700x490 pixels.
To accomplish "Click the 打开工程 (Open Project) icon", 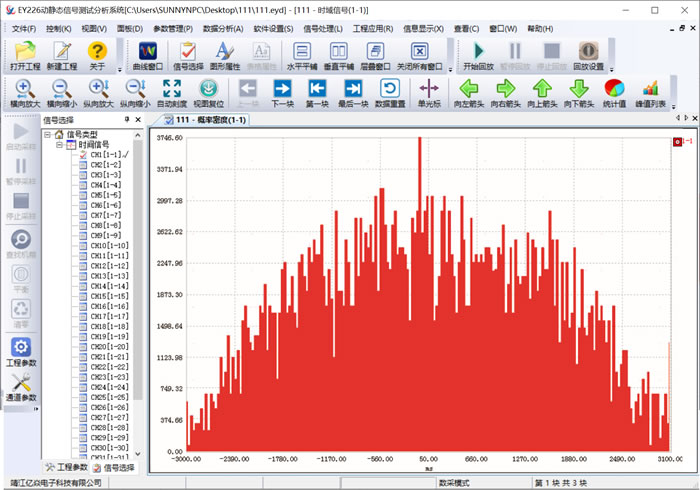I will click(25, 50).
